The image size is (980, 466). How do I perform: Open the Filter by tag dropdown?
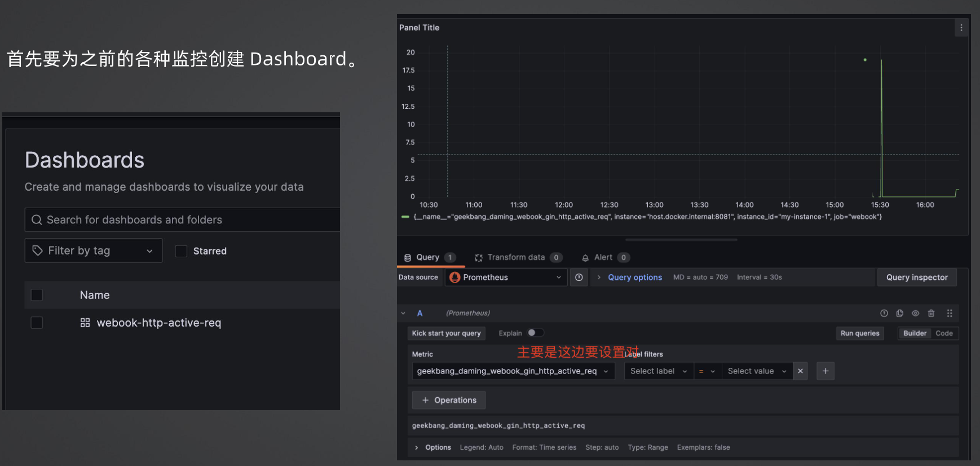(94, 250)
